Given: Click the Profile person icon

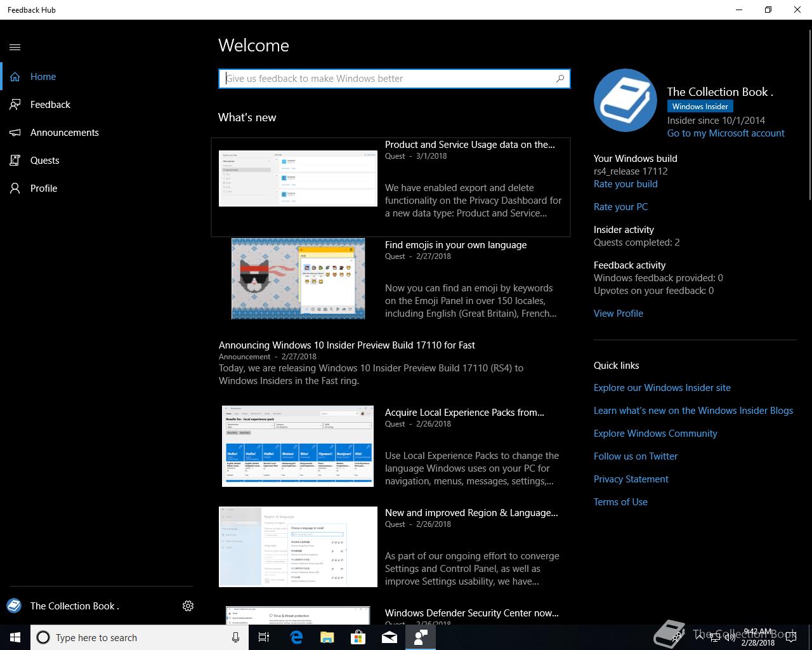Looking at the screenshot, I should 15,188.
